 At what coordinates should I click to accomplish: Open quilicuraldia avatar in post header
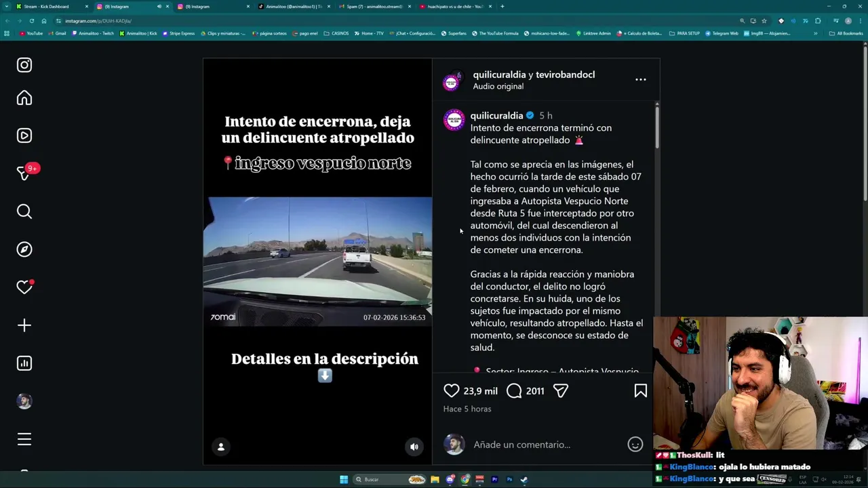pos(453,81)
